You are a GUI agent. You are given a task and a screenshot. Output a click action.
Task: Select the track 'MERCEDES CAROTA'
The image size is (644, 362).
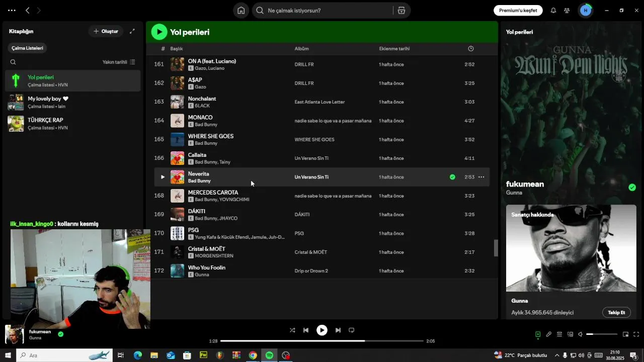click(213, 193)
